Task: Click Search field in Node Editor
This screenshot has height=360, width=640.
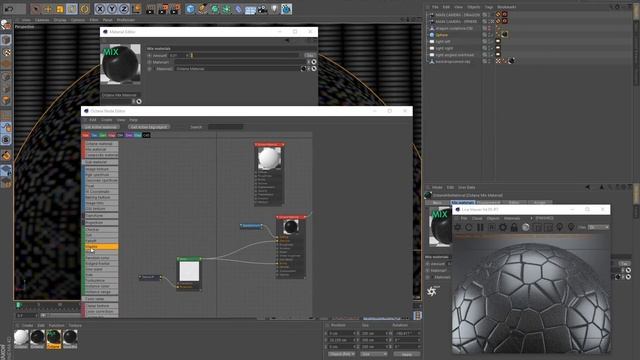Action: [225, 127]
